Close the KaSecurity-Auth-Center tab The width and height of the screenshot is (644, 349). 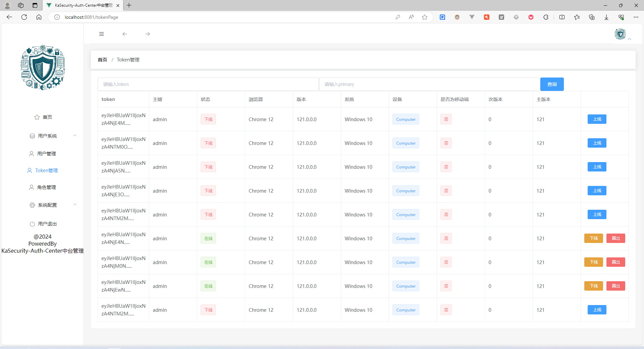point(118,5)
